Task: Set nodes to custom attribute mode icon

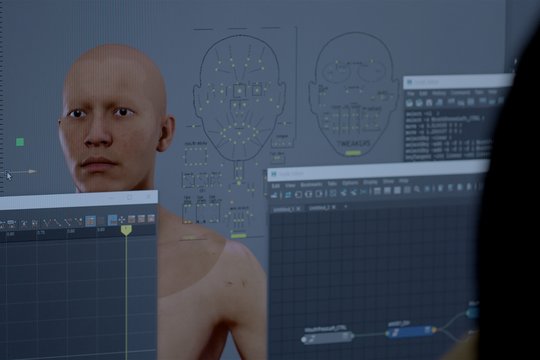Action: [x=407, y=189]
